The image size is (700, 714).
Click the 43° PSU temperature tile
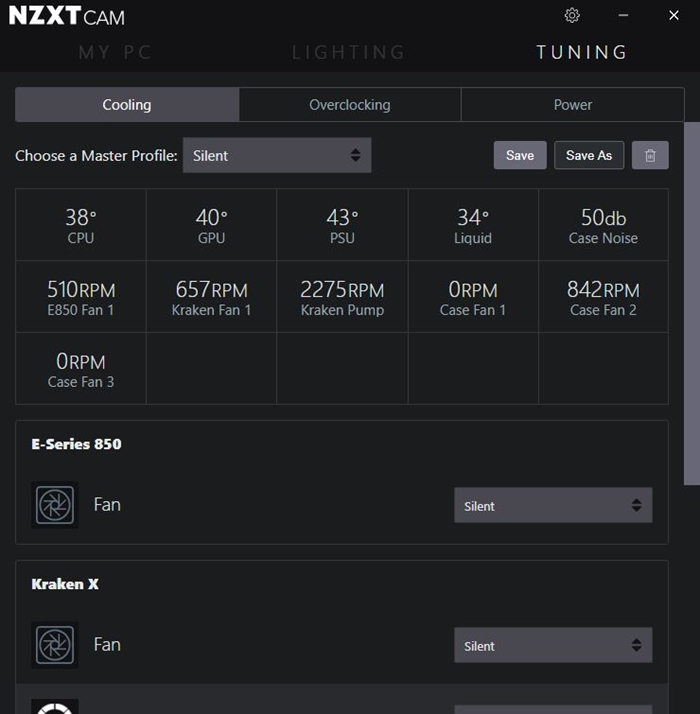point(342,225)
